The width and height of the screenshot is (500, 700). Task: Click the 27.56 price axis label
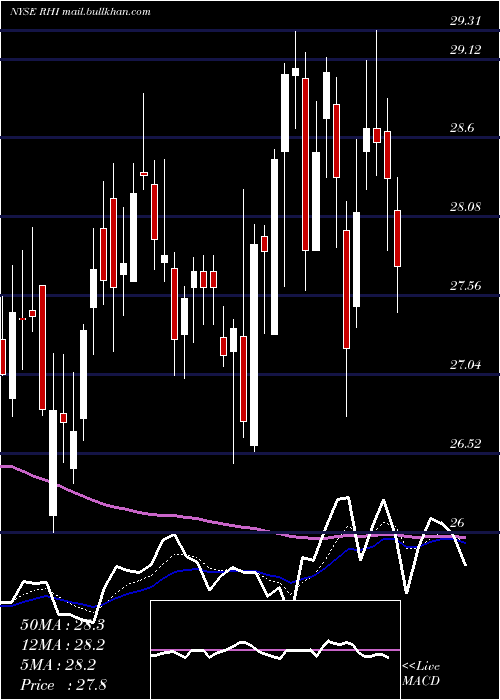pos(465,286)
